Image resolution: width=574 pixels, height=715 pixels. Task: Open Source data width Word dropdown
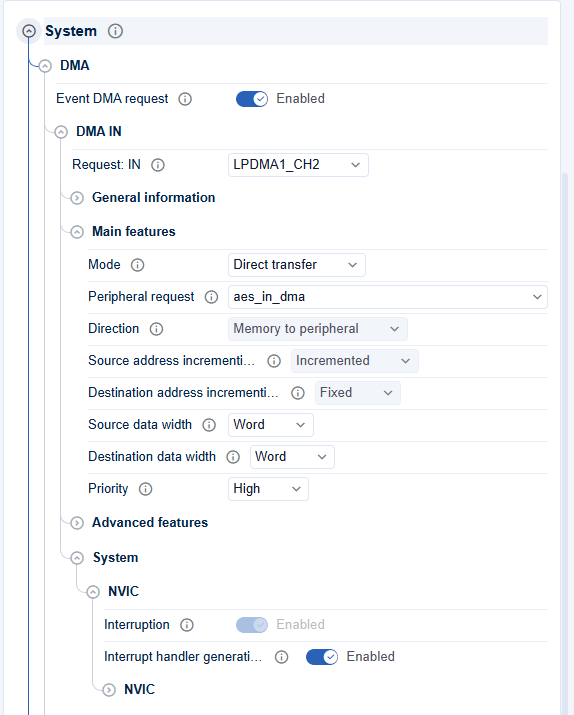(271, 425)
